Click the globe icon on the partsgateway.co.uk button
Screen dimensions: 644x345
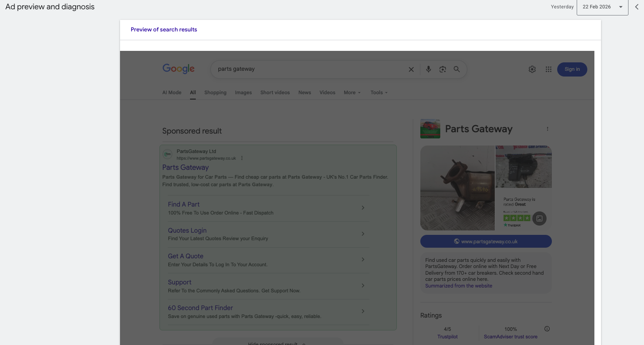[x=456, y=241]
